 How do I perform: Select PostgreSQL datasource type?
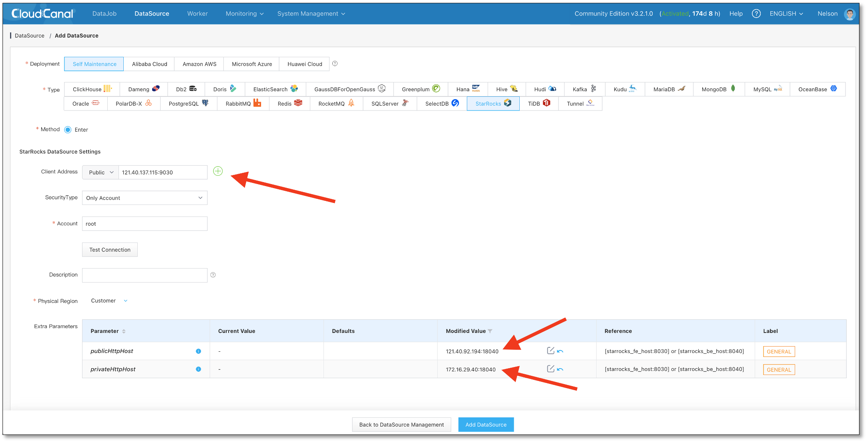click(189, 104)
